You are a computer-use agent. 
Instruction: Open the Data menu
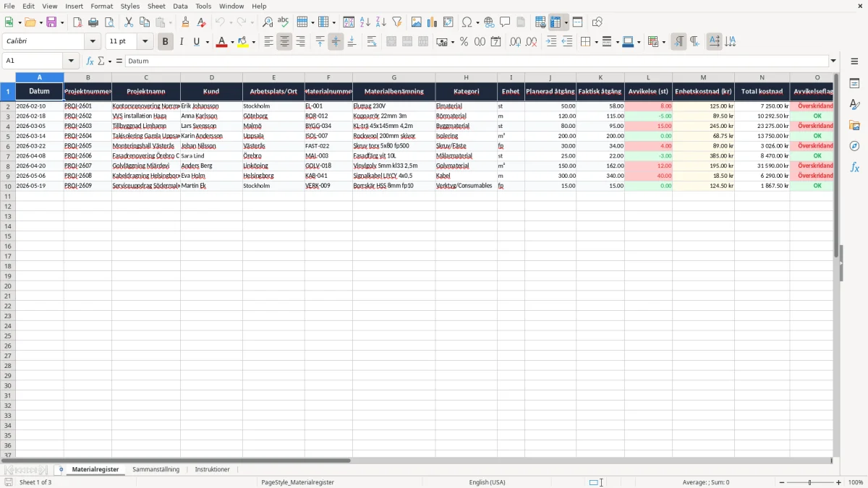[x=181, y=6]
